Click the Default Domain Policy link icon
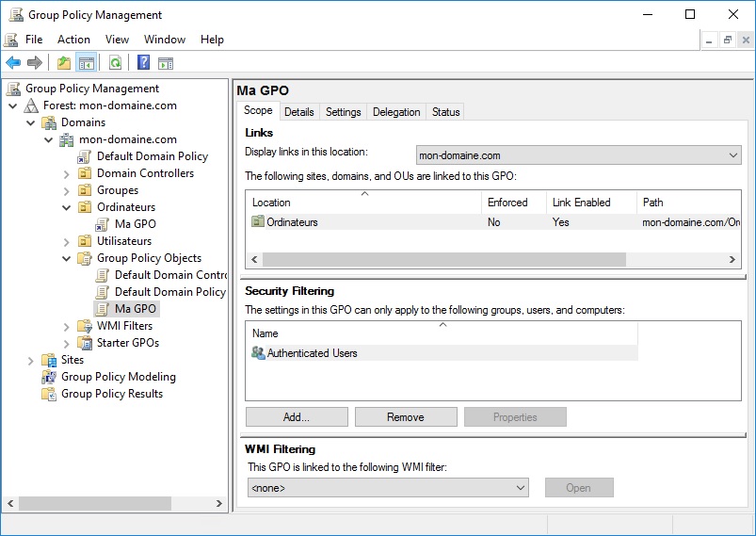The image size is (756, 536). pyautogui.click(x=85, y=156)
